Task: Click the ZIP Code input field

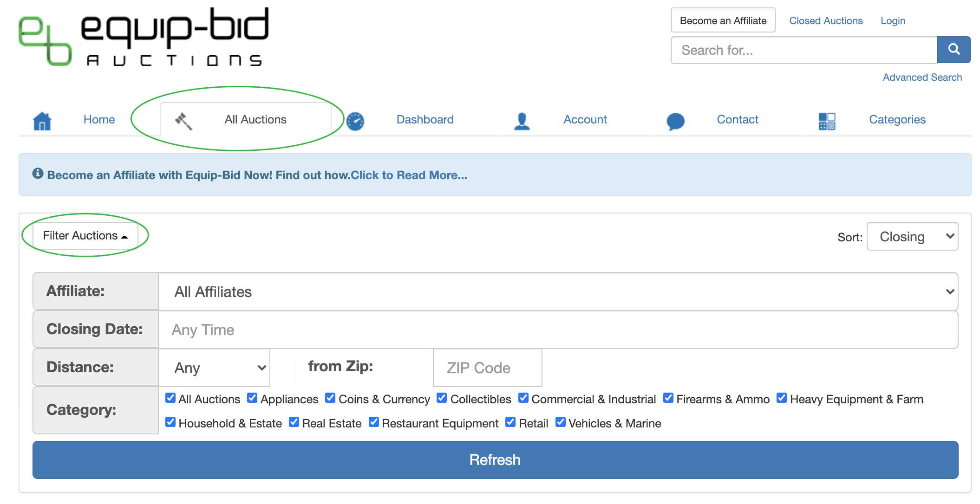Action: (x=487, y=368)
